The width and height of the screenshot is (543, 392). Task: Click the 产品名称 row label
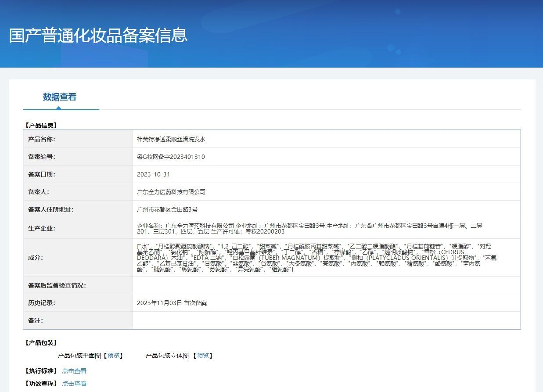42,139
